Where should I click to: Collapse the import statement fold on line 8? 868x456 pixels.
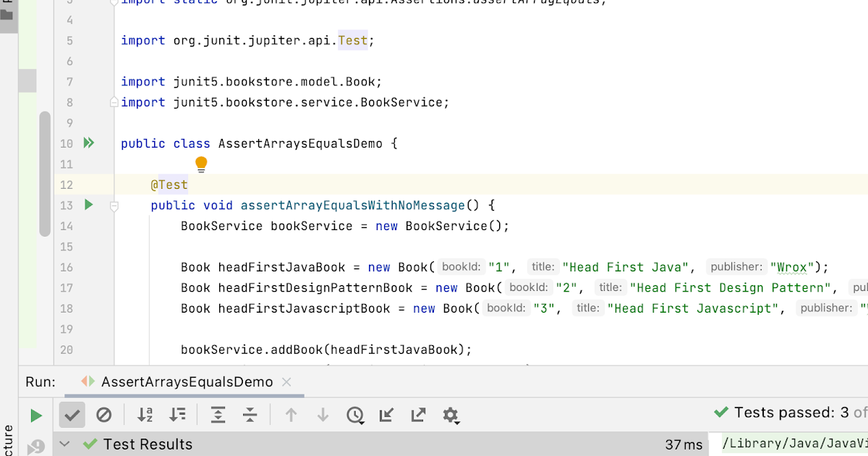coord(113,102)
